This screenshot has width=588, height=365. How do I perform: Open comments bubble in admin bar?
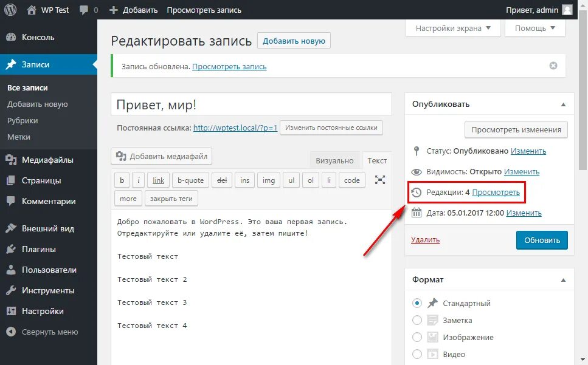point(84,10)
